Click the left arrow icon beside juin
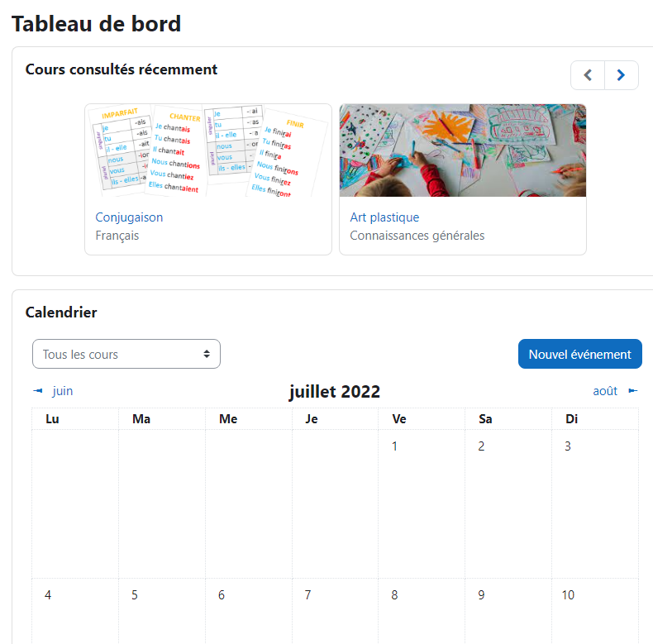Image resolution: width=653 pixels, height=644 pixels. (37, 391)
